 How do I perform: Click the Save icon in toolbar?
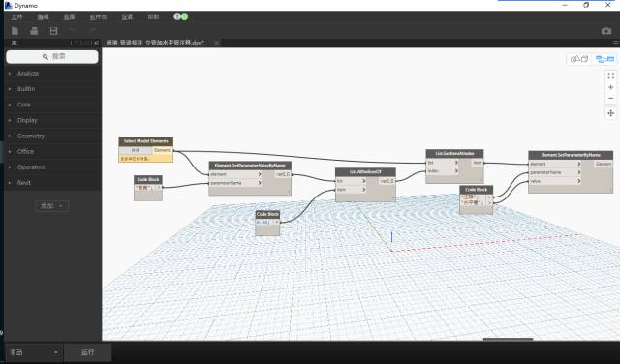point(54,31)
